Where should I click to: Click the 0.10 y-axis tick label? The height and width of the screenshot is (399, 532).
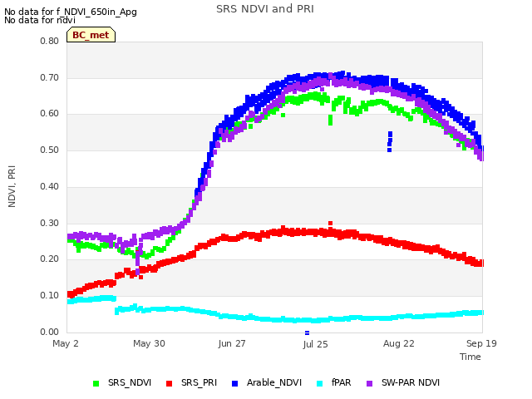[50, 296]
